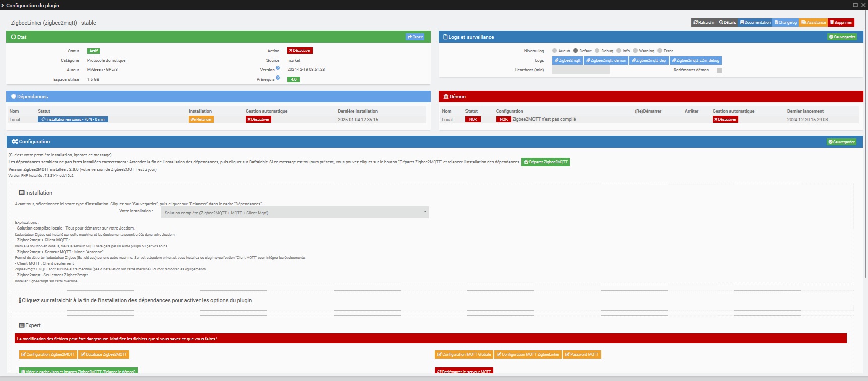Image resolution: width=868 pixels, height=381 pixels.
Task: Click Supprimer to delete the plugin
Action: (x=841, y=22)
